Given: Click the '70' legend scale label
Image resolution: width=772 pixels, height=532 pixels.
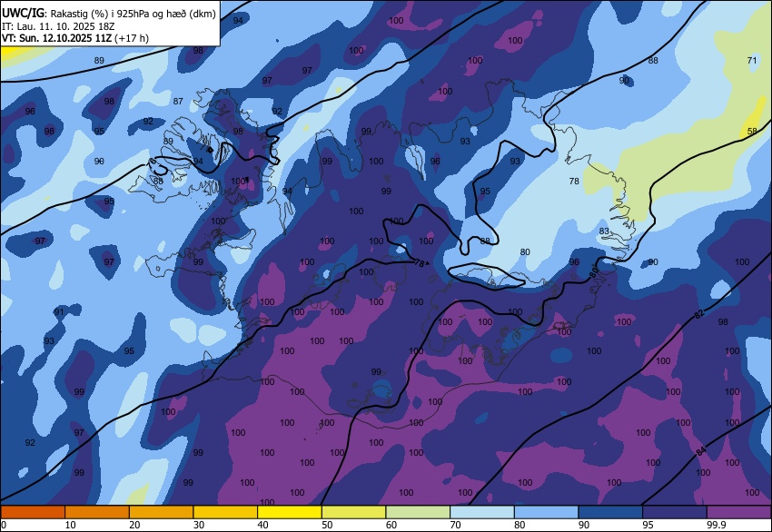Looking at the screenshot, I should tap(455, 525).
